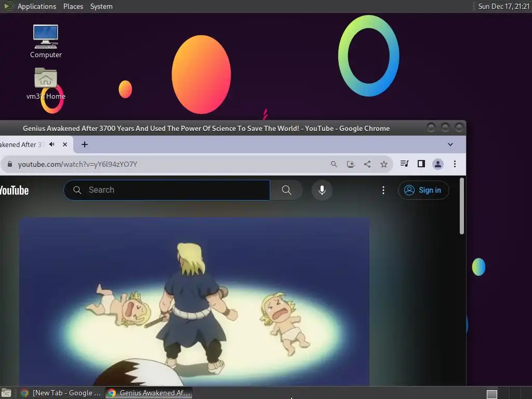Toggle the Chrome side panel

(x=421, y=164)
